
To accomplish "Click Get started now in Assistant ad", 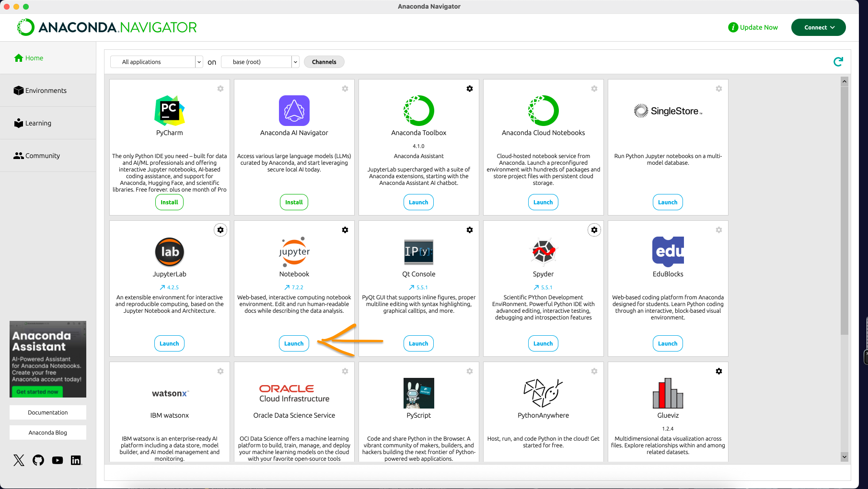I will coord(37,392).
